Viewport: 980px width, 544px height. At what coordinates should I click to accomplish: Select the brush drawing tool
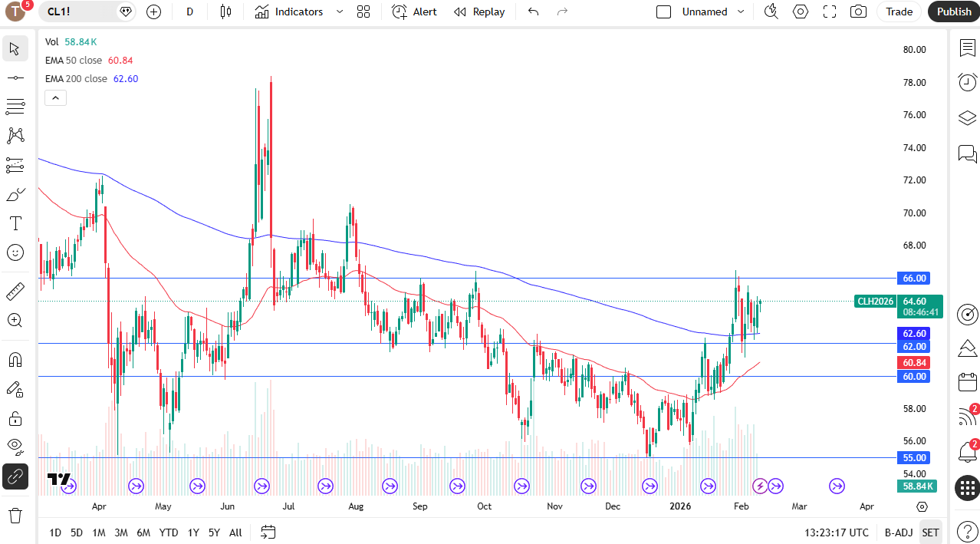[15, 194]
